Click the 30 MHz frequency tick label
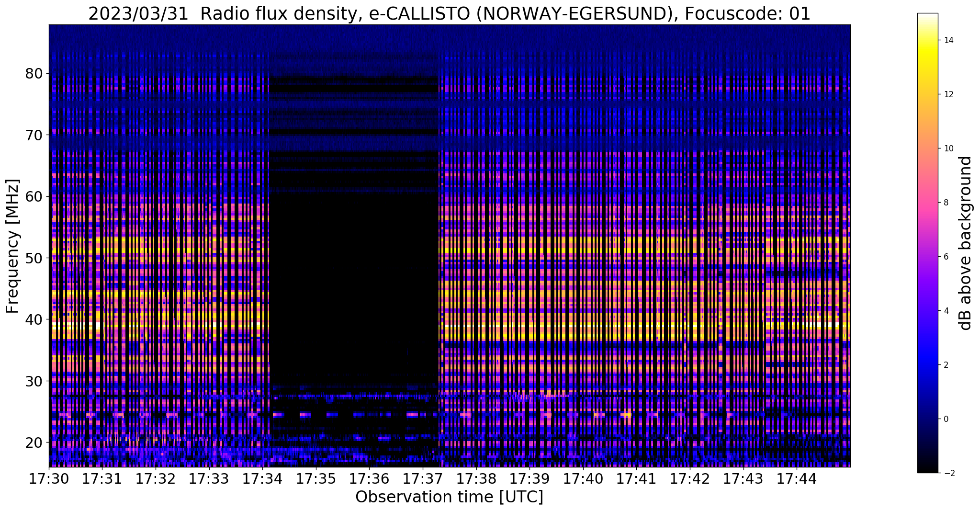 click(34, 381)
